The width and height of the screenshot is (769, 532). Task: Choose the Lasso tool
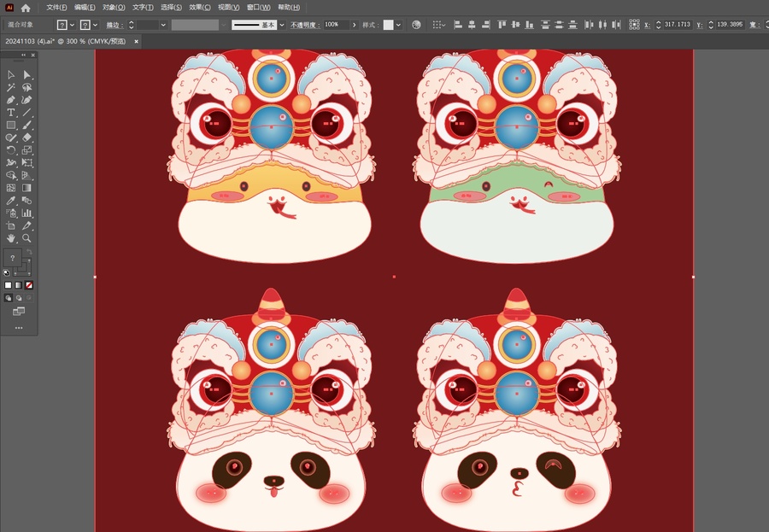[27, 87]
